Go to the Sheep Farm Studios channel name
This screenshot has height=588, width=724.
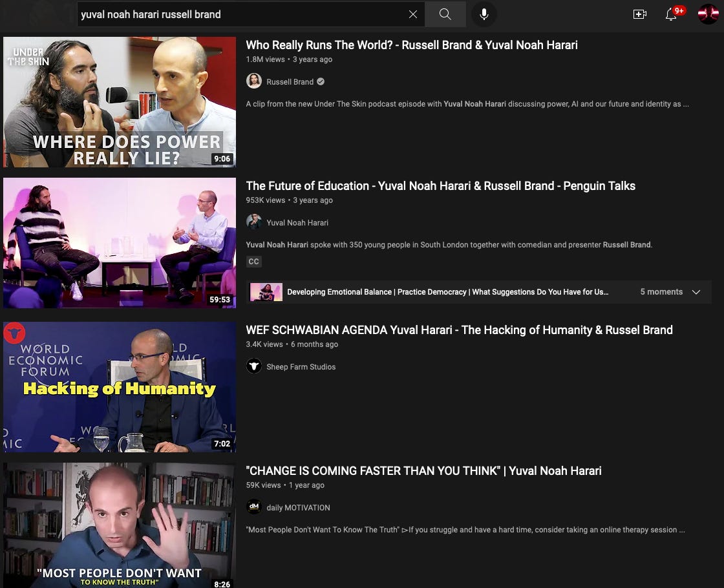[301, 367]
